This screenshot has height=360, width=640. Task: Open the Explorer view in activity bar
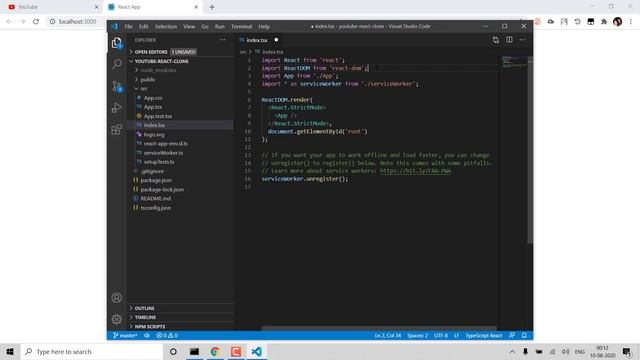click(117, 42)
